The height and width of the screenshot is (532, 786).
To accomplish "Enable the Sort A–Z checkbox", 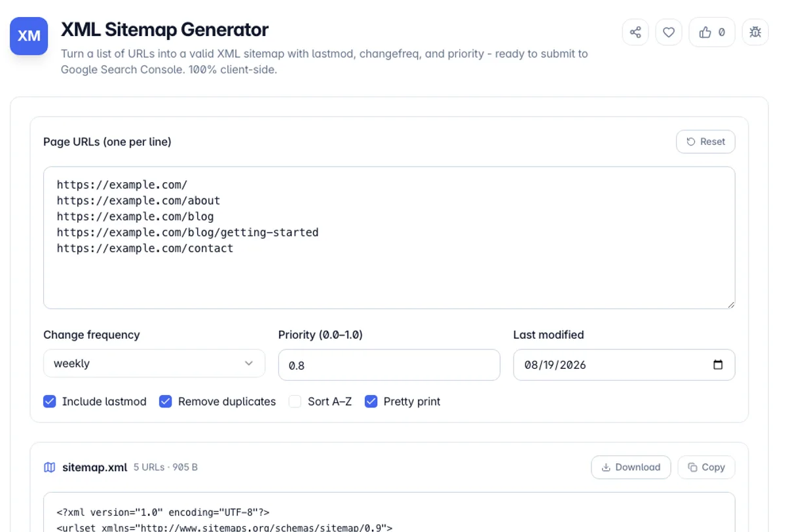I will [295, 402].
